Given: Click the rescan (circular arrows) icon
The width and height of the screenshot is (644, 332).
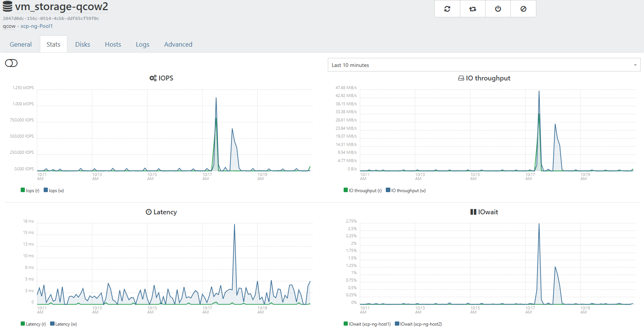Looking at the screenshot, I should (x=447, y=9).
